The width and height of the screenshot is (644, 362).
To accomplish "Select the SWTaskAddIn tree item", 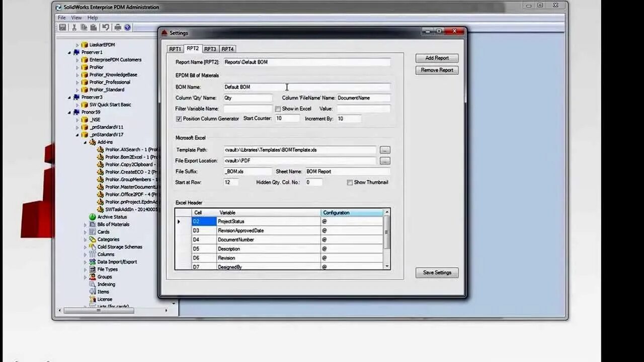I will (130, 209).
